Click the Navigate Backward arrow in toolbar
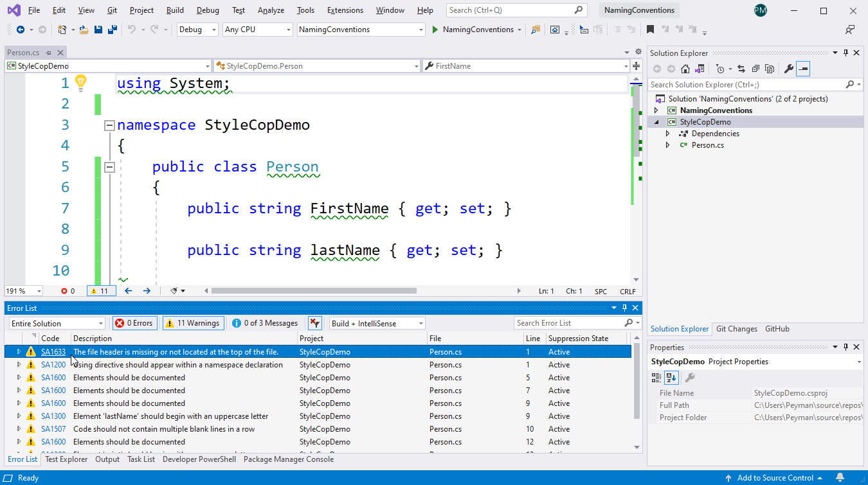868x485 pixels. (x=21, y=30)
